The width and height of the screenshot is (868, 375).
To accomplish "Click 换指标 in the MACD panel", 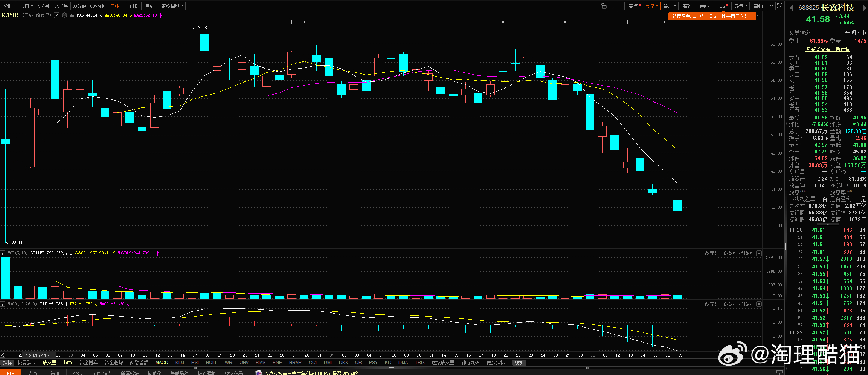I will tap(746, 304).
